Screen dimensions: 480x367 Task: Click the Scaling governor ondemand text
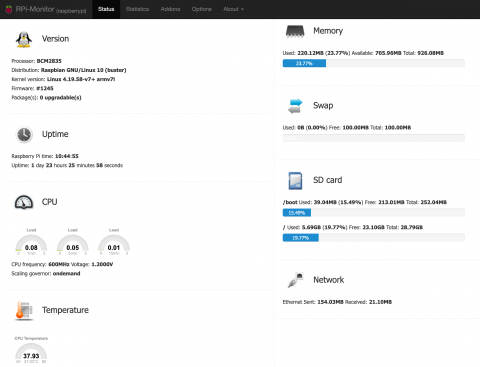click(46, 274)
